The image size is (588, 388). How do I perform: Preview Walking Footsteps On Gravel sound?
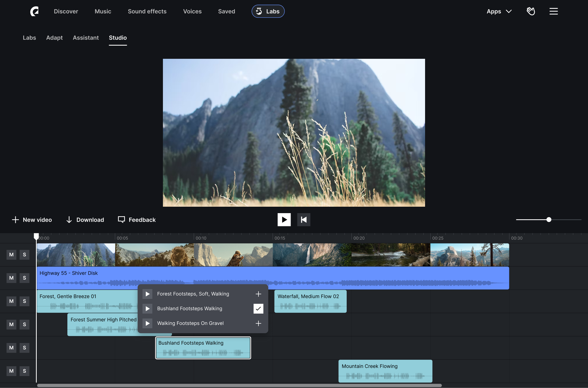[147, 323]
